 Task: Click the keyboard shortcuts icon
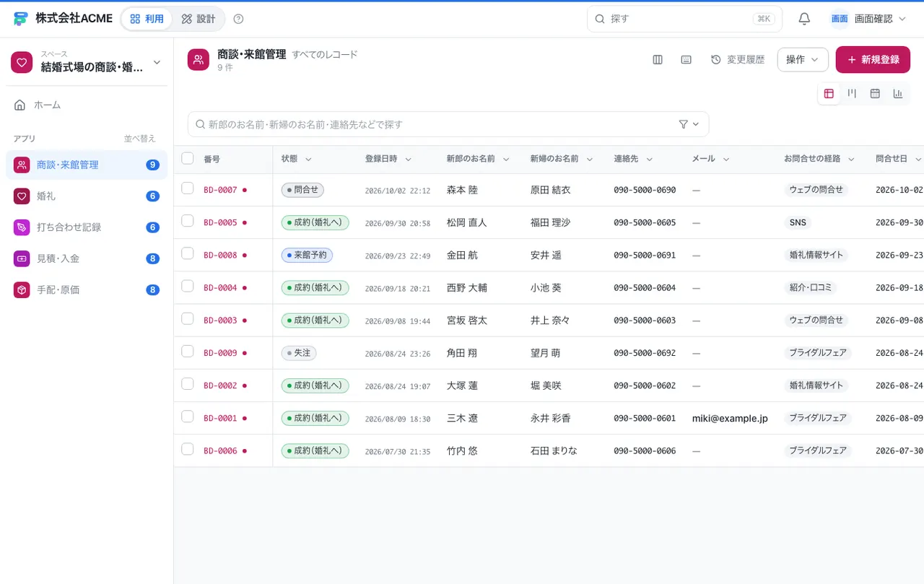[x=687, y=60]
